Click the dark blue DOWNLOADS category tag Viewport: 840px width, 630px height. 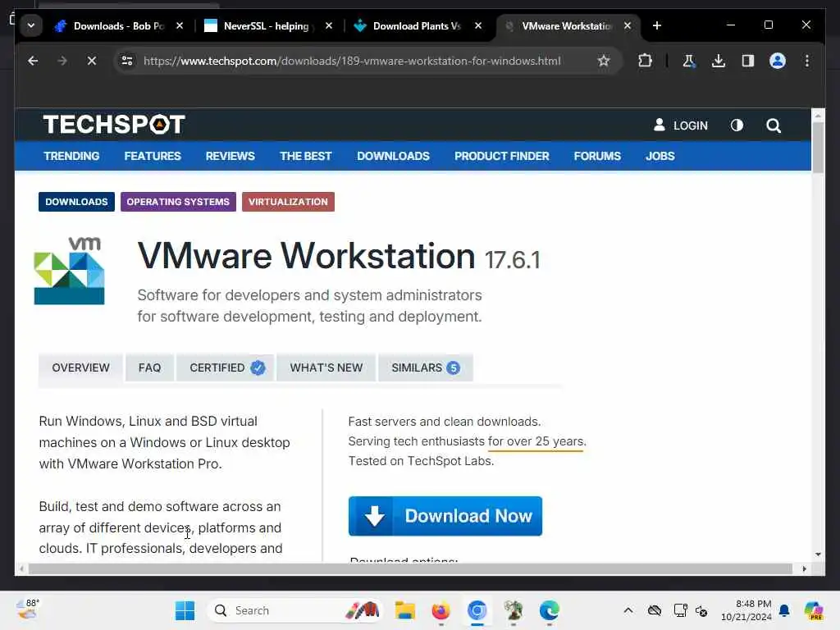click(76, 202)
